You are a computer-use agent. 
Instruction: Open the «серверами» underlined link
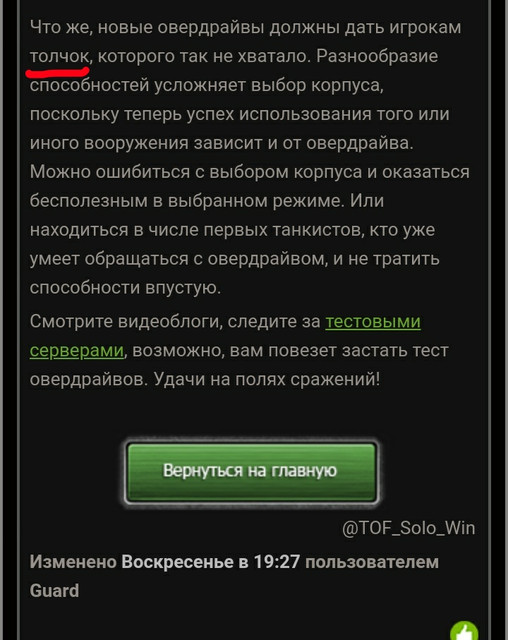tap(77, 350)
